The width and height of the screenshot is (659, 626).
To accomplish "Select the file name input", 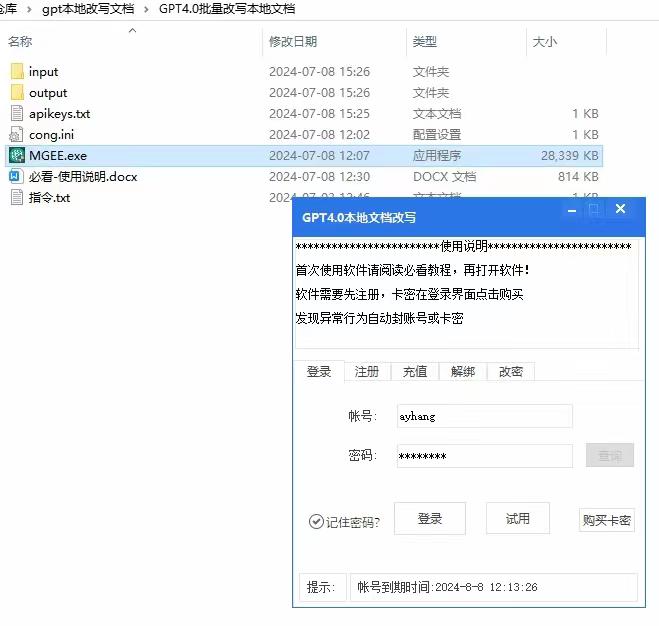I will click(x=44, y=72).
